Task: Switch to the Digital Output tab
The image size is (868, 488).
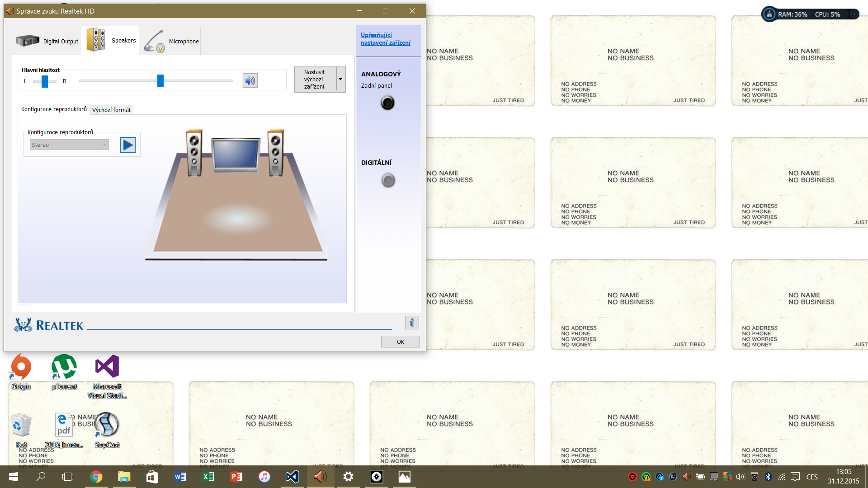Action: click(x=47, y=41)
